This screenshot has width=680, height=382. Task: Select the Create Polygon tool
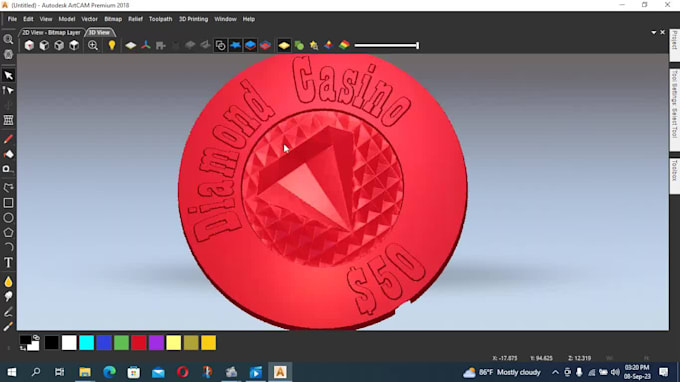pos(8,232)
